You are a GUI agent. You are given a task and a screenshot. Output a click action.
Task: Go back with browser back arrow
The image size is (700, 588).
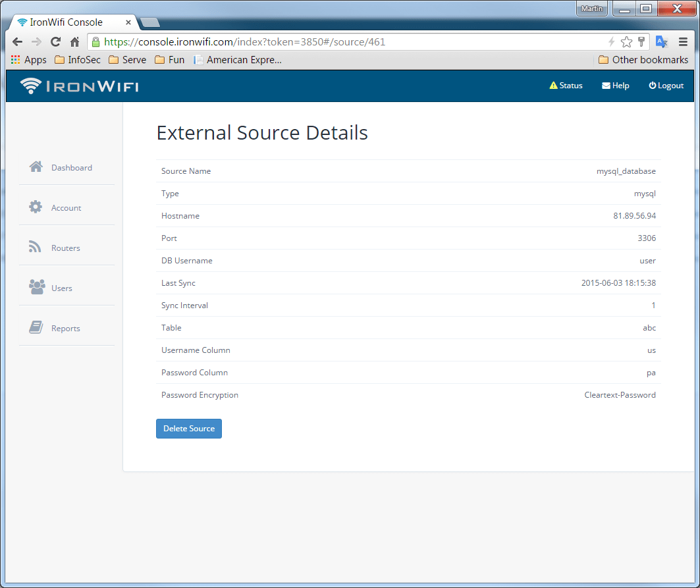17,42
